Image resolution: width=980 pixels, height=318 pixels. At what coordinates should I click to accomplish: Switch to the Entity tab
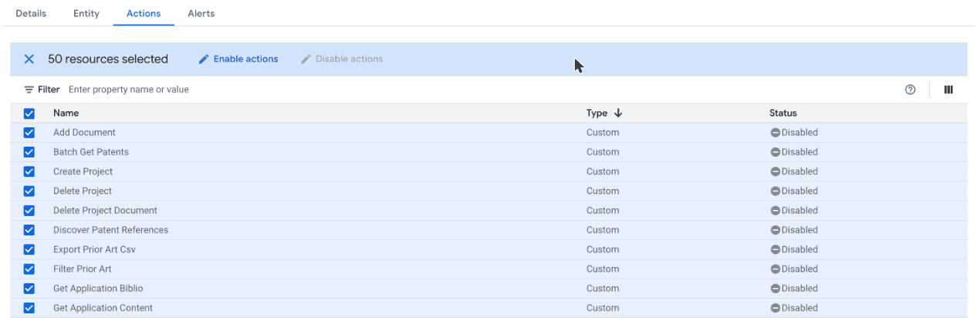[86, 13]
